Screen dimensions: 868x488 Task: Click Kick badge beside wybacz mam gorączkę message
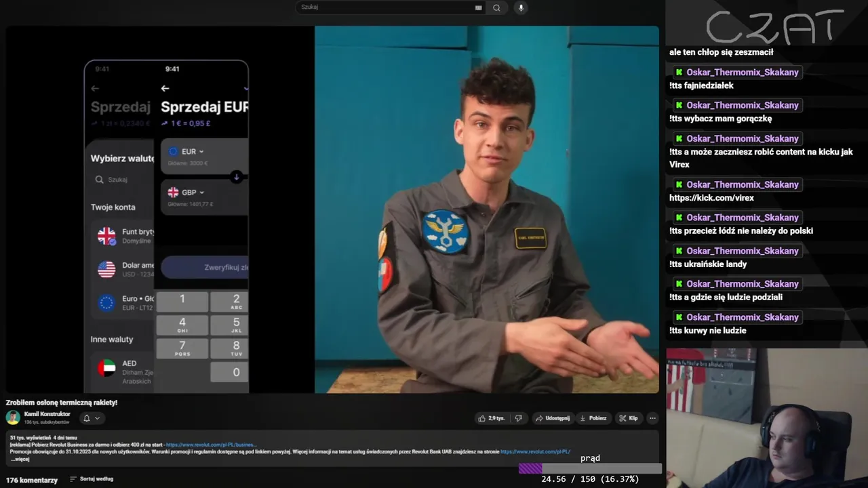click(679, 106)
